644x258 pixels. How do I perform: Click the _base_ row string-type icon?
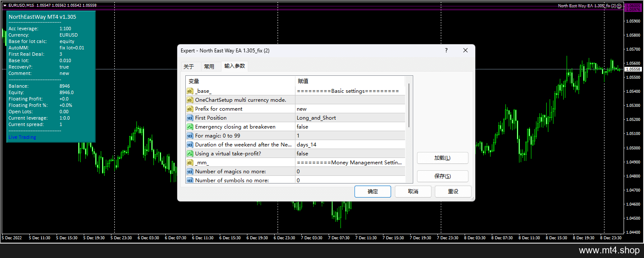click(190, 91)
